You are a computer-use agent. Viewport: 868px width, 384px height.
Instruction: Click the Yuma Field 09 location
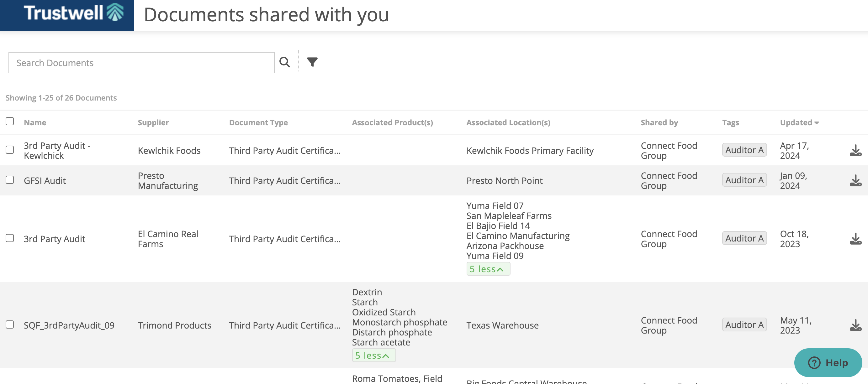(495, 256)
